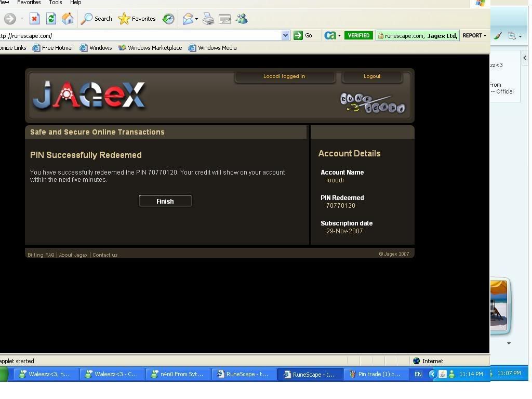Click the RuneScape logo
Screen dimensions: 532x399
(x=372, y=103)
